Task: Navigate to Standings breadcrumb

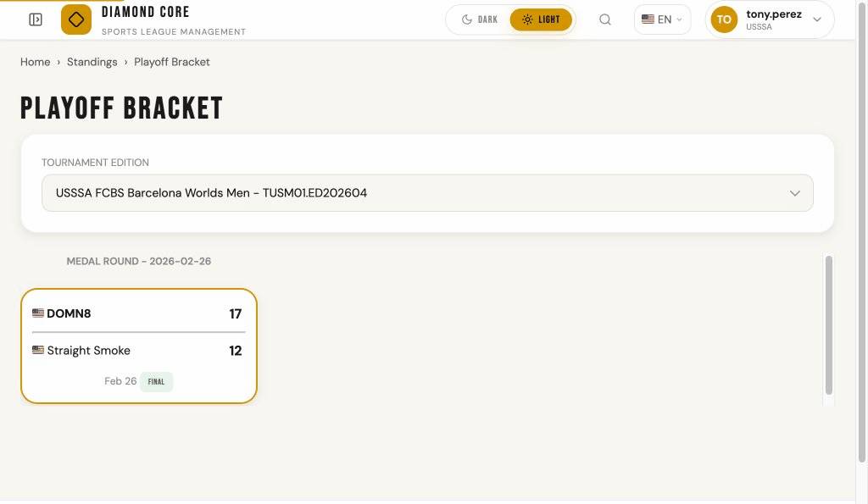Action: point(92,62)
